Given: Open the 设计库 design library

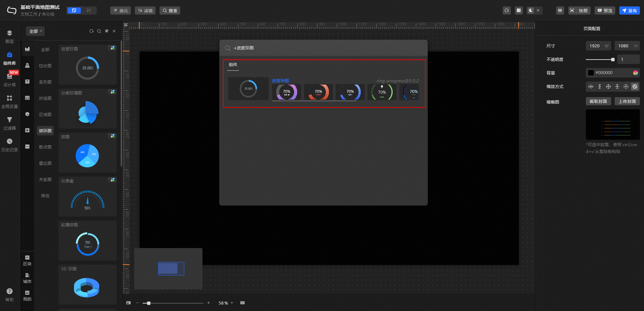Looking at the screenshot, I should pos(9,80).
